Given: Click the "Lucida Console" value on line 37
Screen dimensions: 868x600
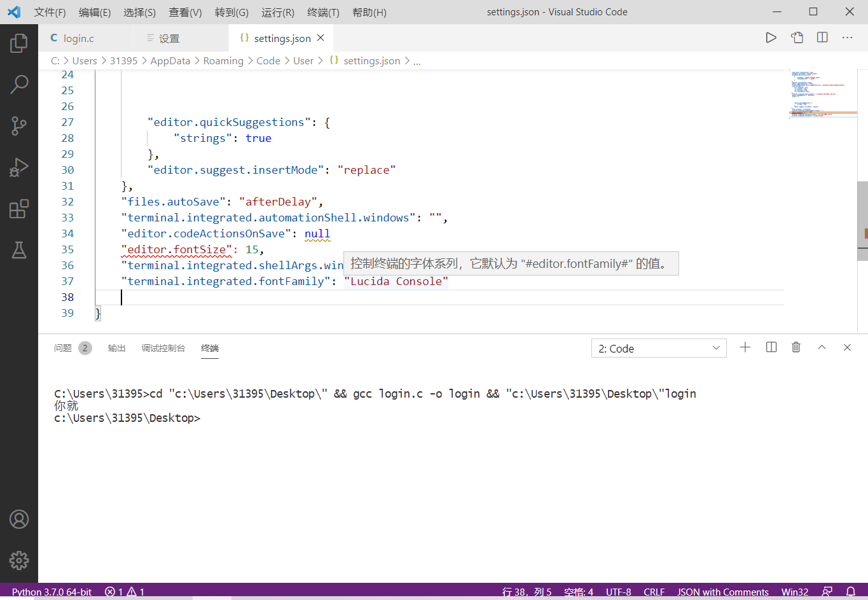Looking at the screenshot, I should coord(396,281).
